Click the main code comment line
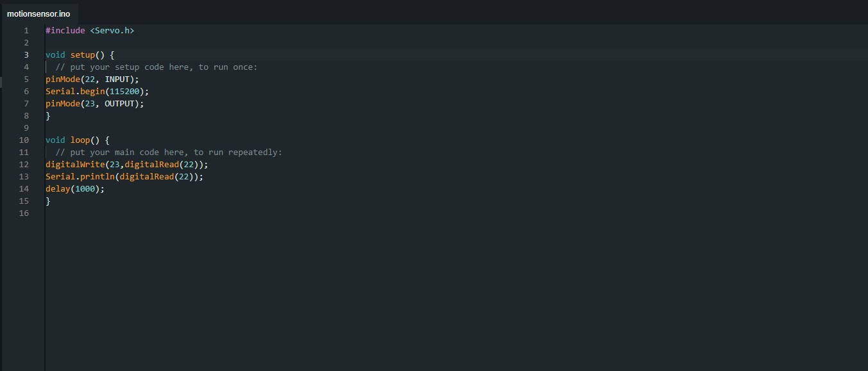The image size is (868, 371). 169,153
